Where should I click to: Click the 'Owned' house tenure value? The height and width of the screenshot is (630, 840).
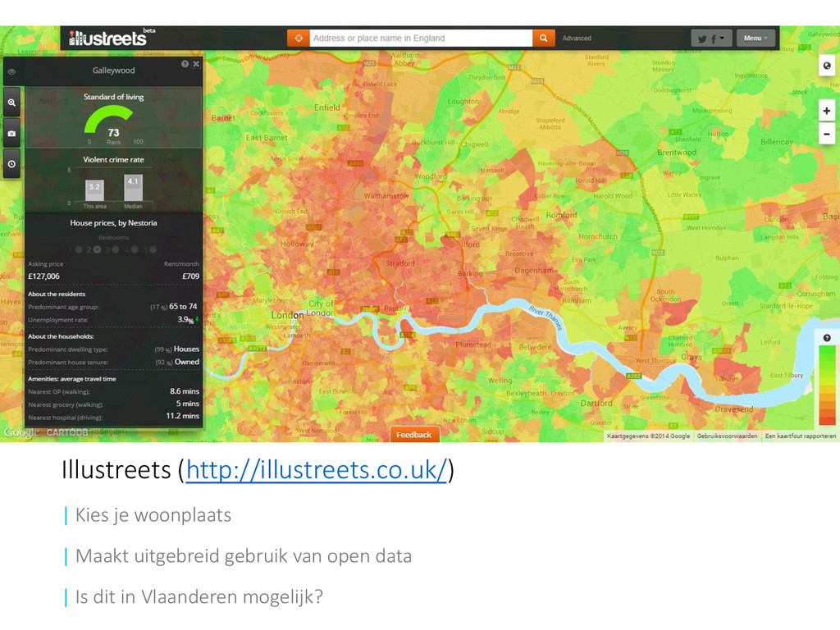[x=187, y=362]
